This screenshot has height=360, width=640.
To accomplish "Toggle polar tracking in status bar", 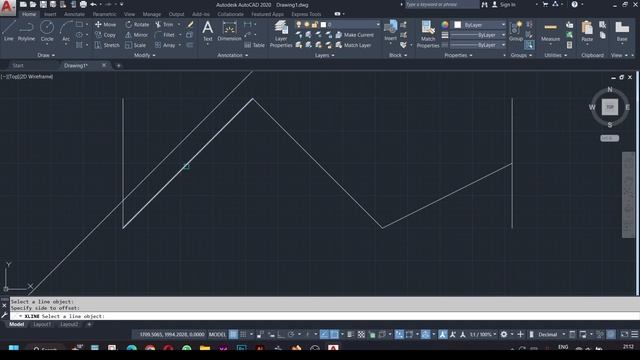I will (291, 335).
